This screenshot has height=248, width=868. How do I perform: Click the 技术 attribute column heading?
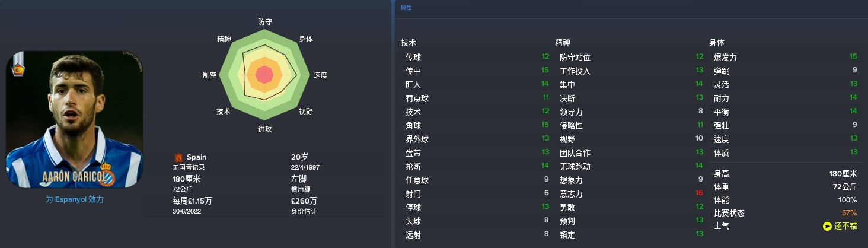pyautogui.click(x=409, y=43)
